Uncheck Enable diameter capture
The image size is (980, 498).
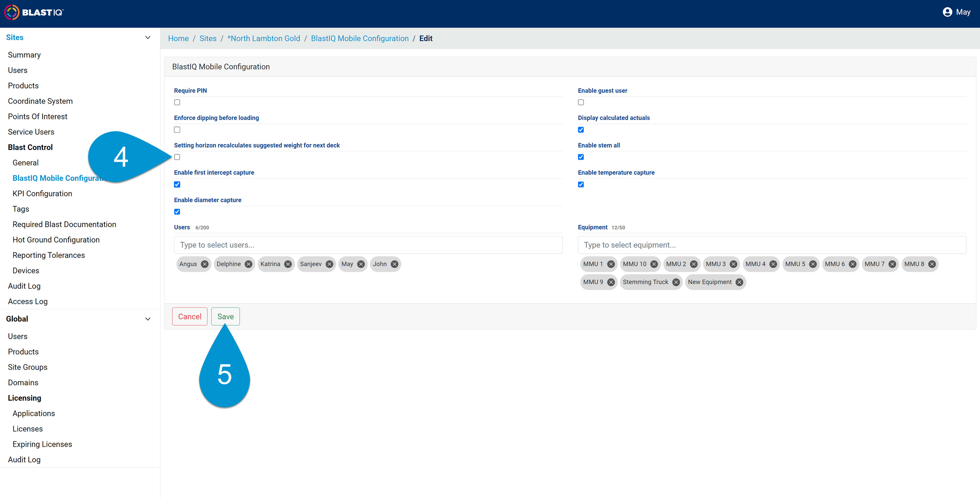click(x=177, y=212)
